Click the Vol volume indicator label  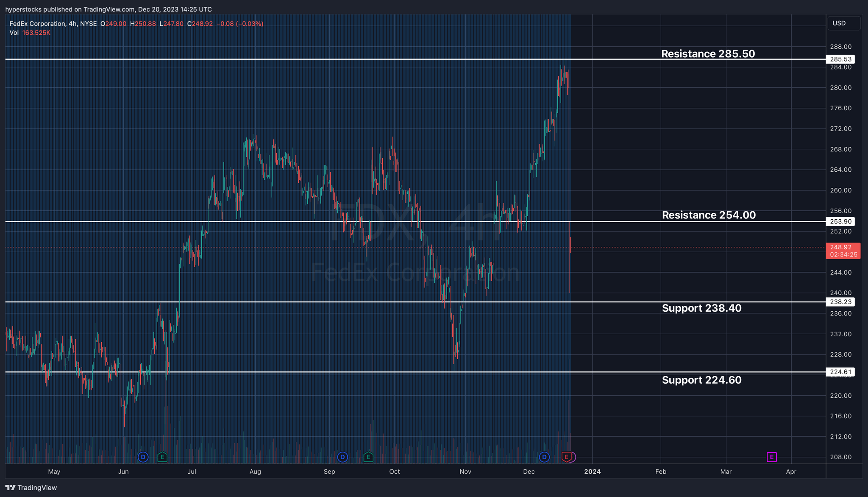click(x=14, y=33)
